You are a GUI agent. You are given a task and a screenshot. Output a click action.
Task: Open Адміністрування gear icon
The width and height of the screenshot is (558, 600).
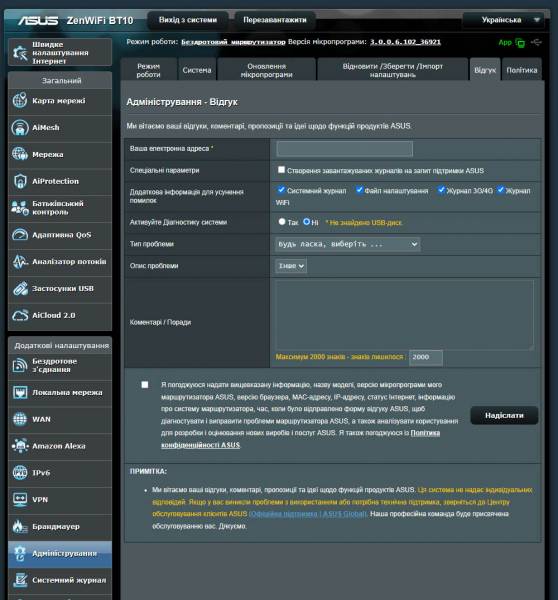pos(20,553)
